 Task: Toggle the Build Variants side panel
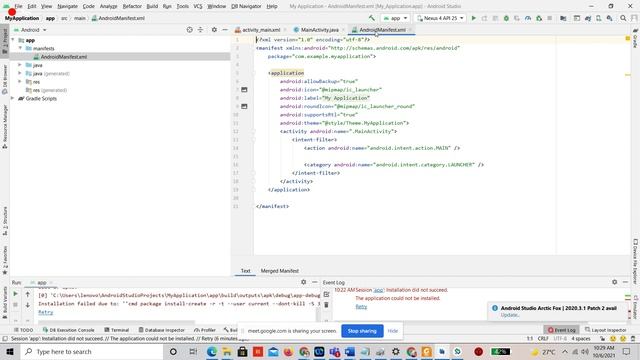[x=4, y=302]
